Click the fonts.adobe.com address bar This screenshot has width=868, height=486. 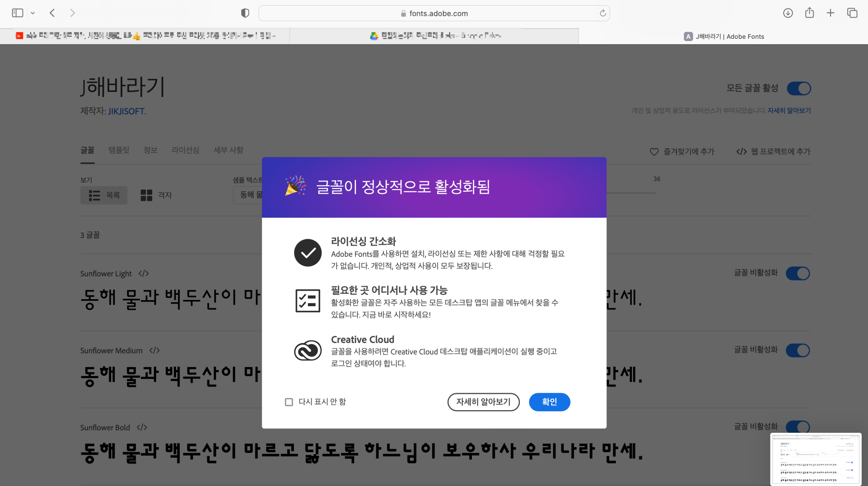(434, 13)
